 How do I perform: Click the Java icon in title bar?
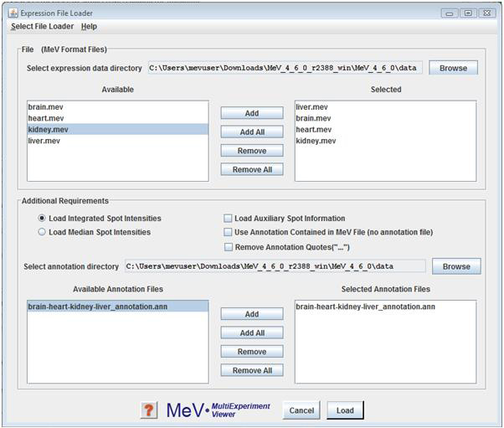(x=13, y=13)
